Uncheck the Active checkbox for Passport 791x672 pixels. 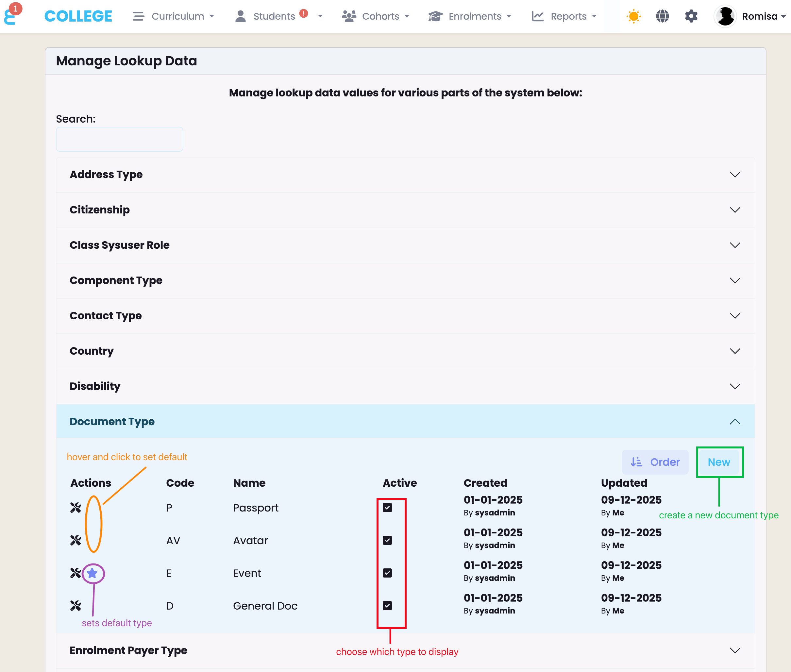(387, 507)
